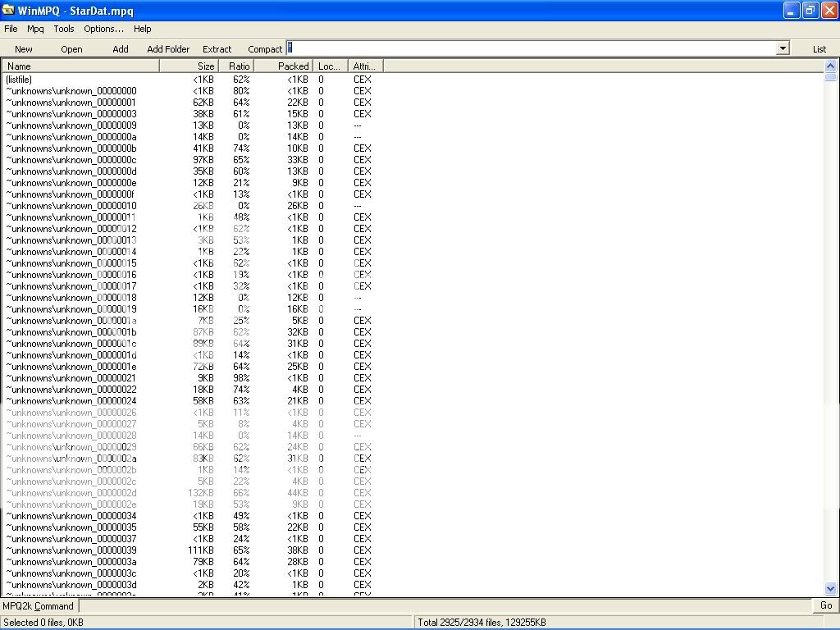Sort by the Attri... column header

coord(366,66)
